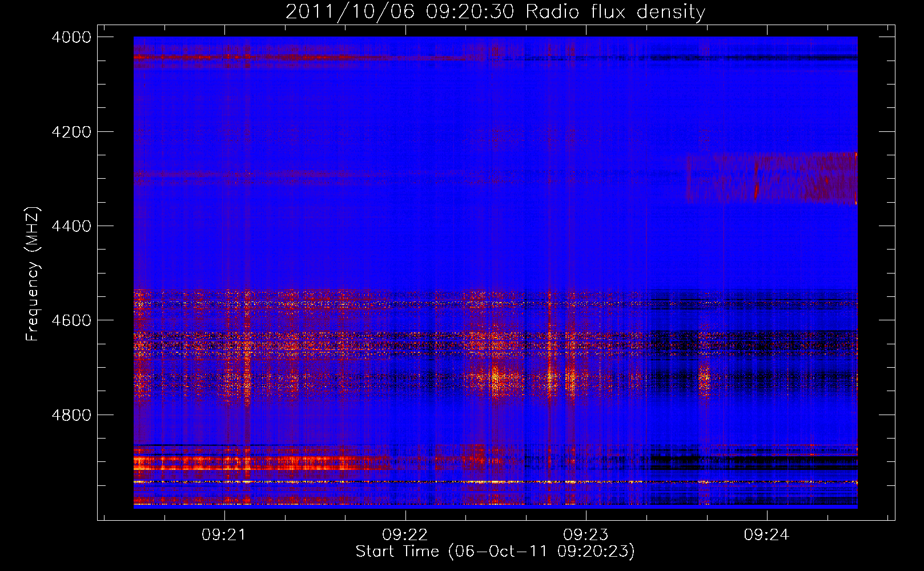Click the 4800 frequency tick label

(71, 415)
